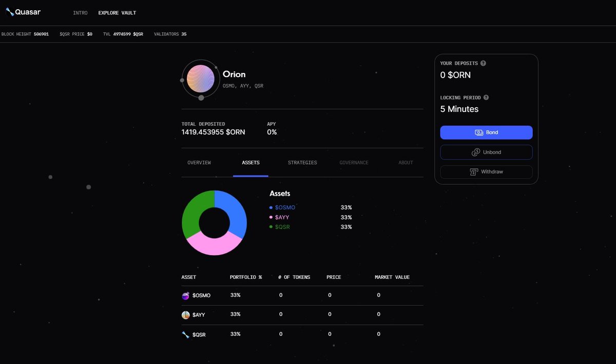Click the Market Value column header
The width and height of the screenshot is (616, 364).
[x=392, y=277]
